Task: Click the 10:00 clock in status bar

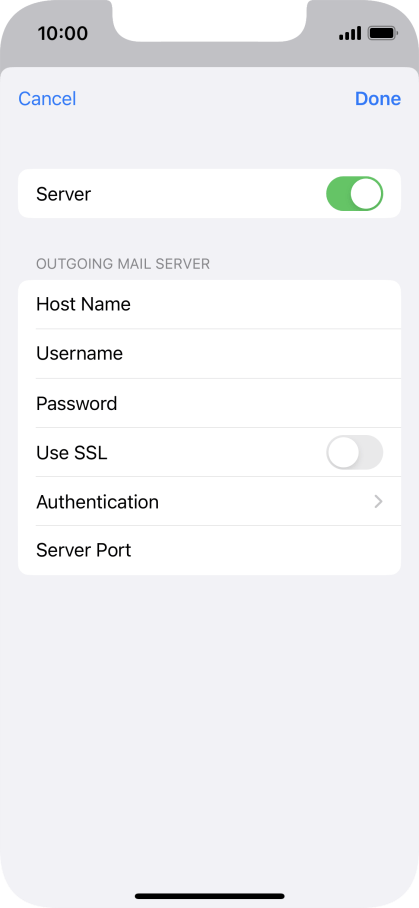Action: 63,33
